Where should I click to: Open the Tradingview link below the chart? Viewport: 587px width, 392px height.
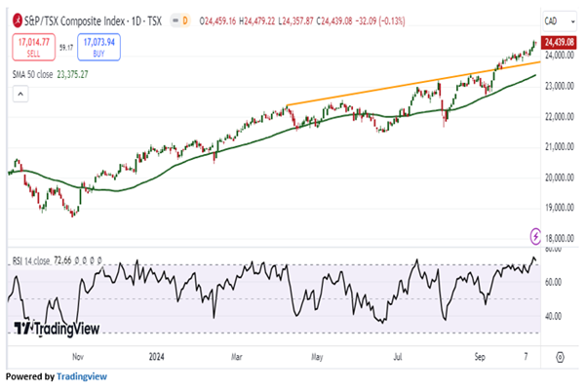[x=82, y=376]
